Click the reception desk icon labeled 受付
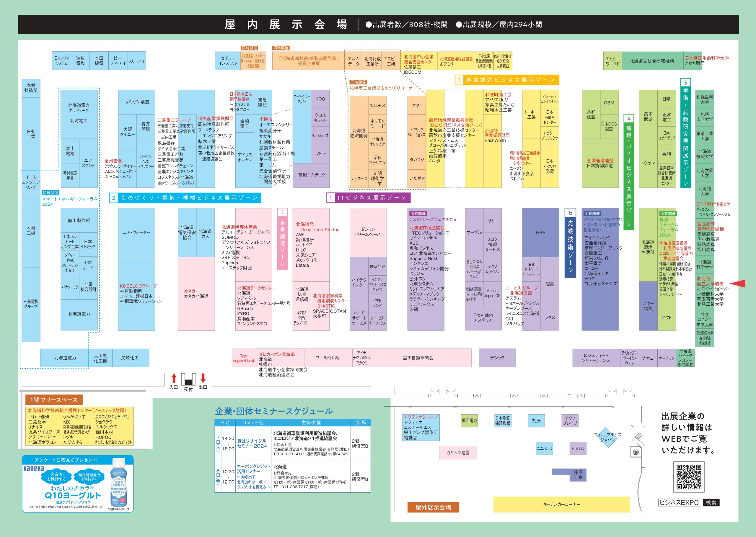This screenshot has width=756, height=537. click(x=188, y=380)
